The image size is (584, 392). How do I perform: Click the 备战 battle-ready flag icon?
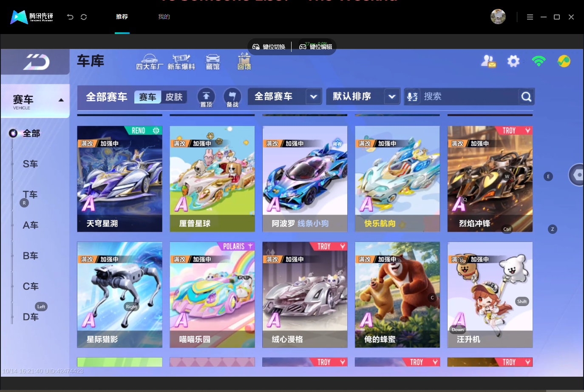(x=232, y=97)
